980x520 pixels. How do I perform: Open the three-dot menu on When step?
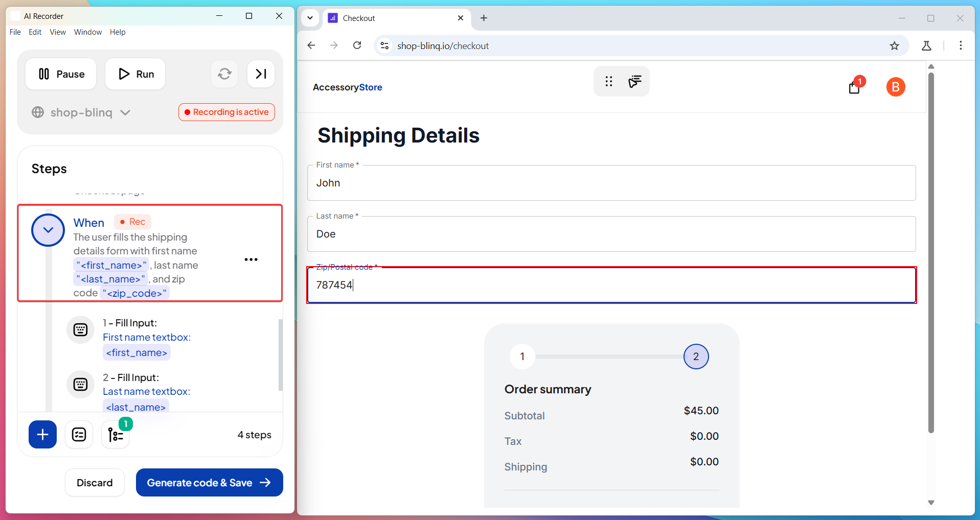251,259
